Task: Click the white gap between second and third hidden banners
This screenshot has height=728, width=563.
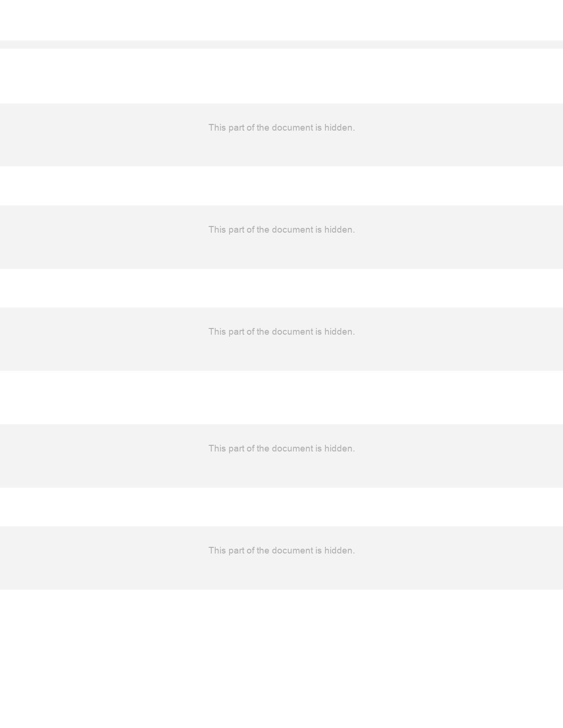Action: tap(281, 288)
